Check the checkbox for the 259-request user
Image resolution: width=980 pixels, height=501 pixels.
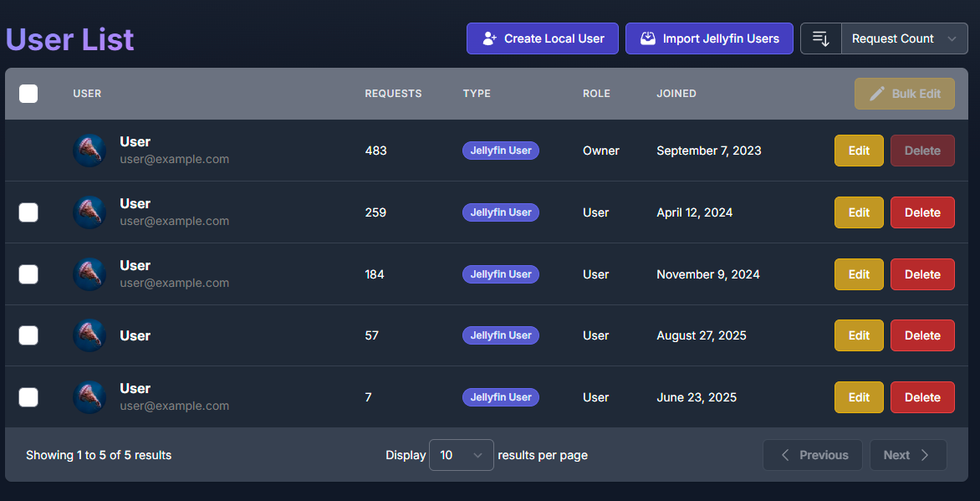point(28,212)
